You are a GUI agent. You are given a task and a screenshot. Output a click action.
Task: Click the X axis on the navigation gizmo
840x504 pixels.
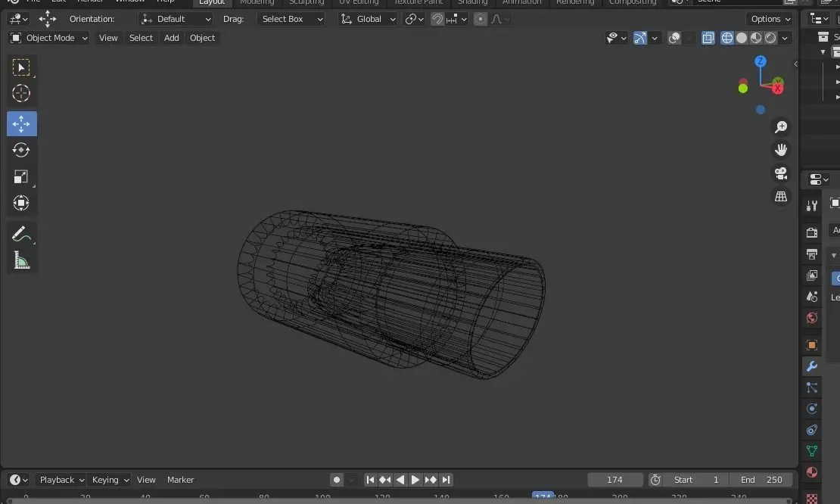point(778,89)
